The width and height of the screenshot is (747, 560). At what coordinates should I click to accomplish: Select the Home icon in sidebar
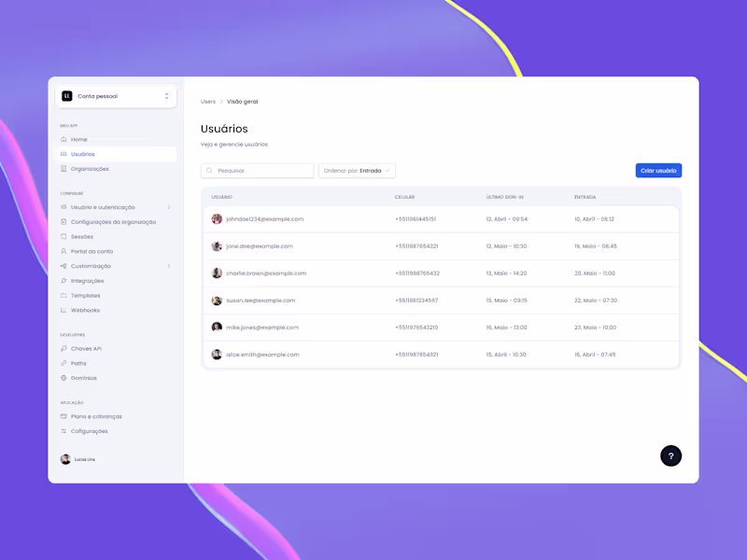(x=64, y=138)
